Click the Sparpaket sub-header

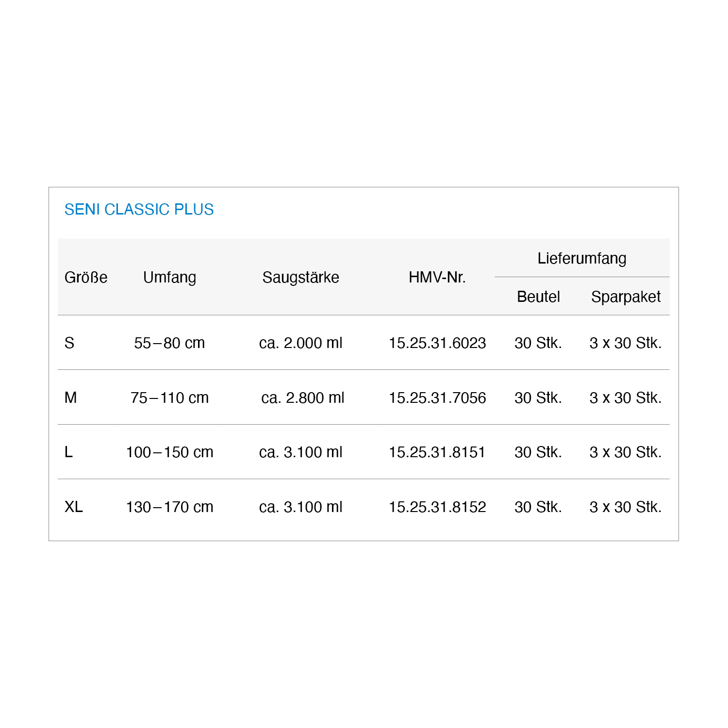pos(626,297)
